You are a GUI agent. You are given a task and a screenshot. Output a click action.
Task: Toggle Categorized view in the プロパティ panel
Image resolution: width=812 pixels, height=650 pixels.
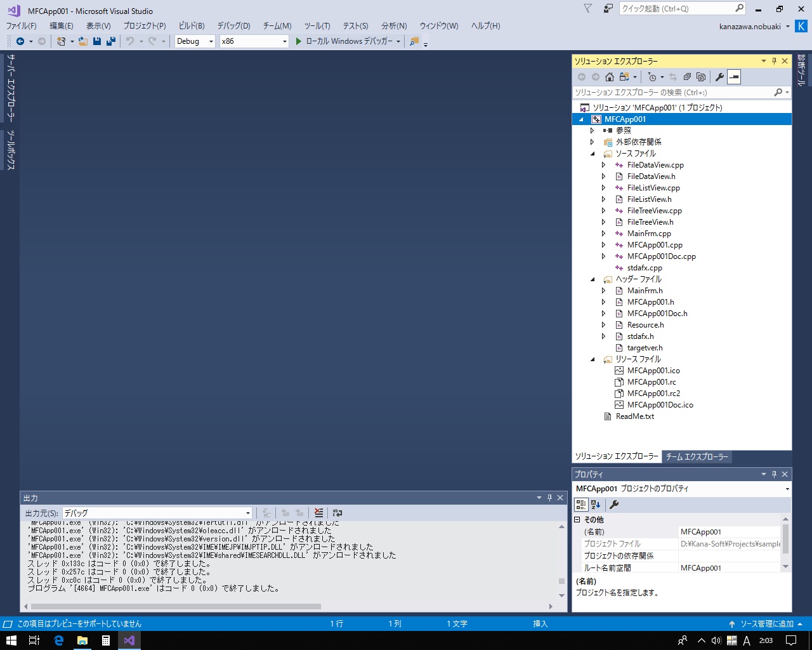pyautogui.click(x=581, y=505)
